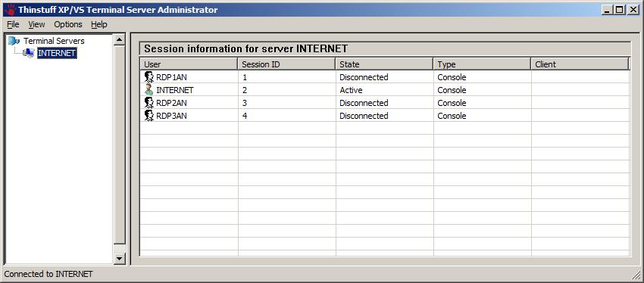Click the Active state cell
This screenshot has width=644, height=283.
click(x=384, y=90)
